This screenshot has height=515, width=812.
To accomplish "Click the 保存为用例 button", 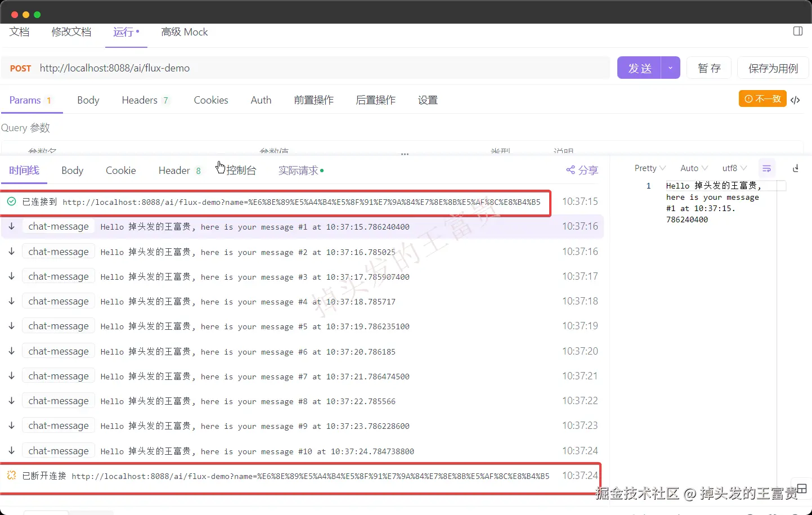I will (x=773, y=68).
